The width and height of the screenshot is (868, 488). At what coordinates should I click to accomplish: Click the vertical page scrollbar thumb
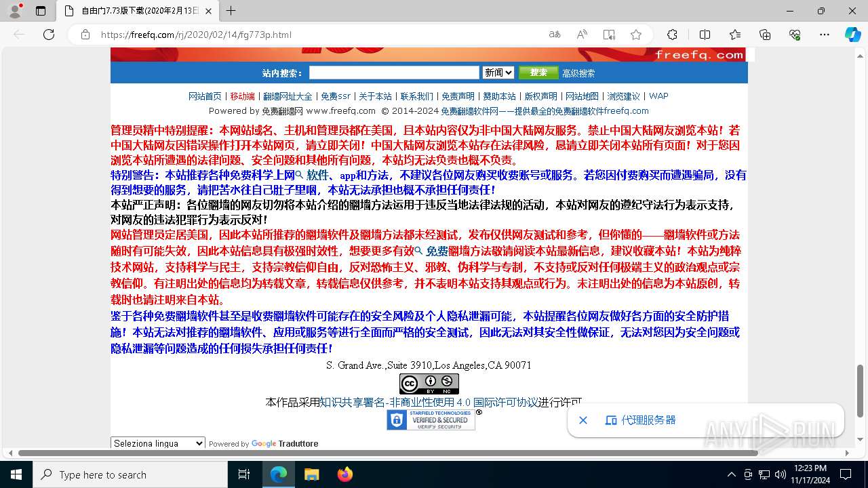861,392
